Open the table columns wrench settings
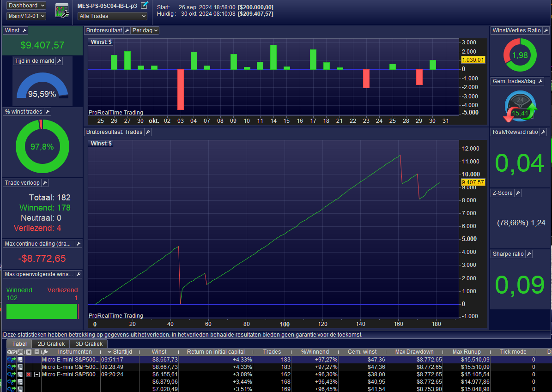This screenshot has height=392, width=552. 45,352
